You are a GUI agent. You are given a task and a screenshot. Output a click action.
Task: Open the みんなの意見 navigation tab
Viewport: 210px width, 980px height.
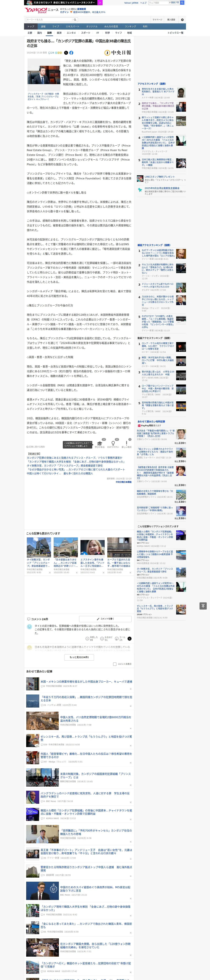111,27
